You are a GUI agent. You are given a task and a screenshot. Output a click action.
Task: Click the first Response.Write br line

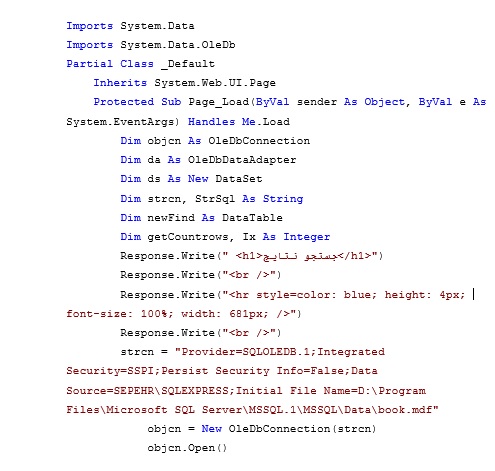coord(201,275)
